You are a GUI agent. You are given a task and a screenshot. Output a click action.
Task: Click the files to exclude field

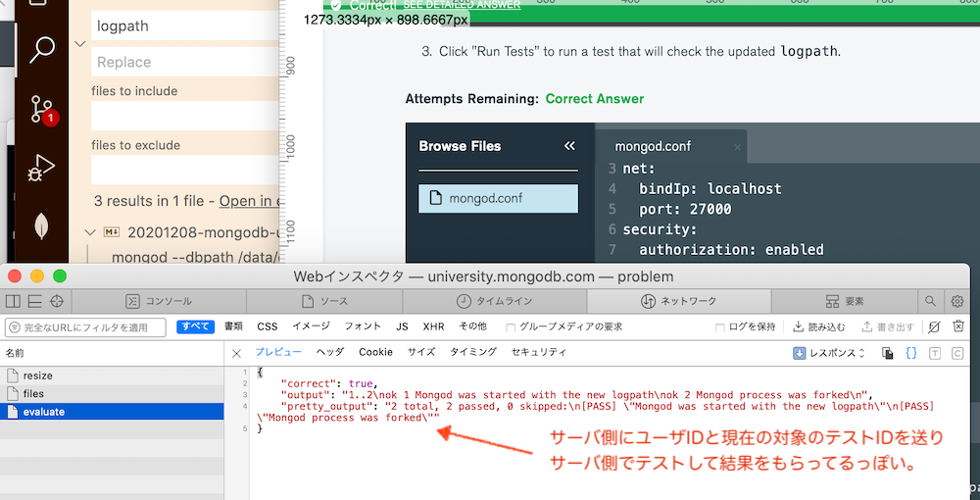coord(185,170)
